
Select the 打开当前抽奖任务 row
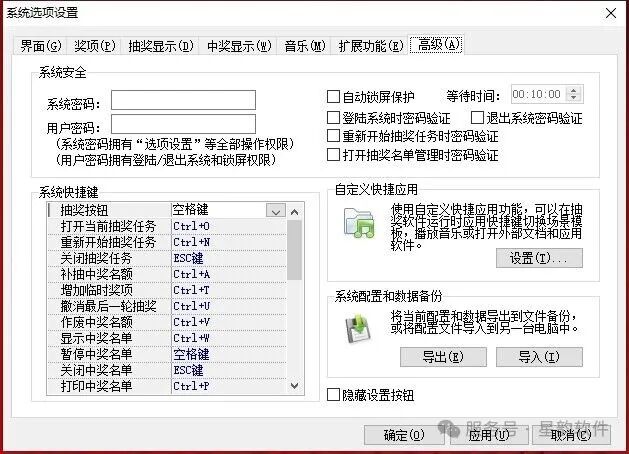[167, 226]
